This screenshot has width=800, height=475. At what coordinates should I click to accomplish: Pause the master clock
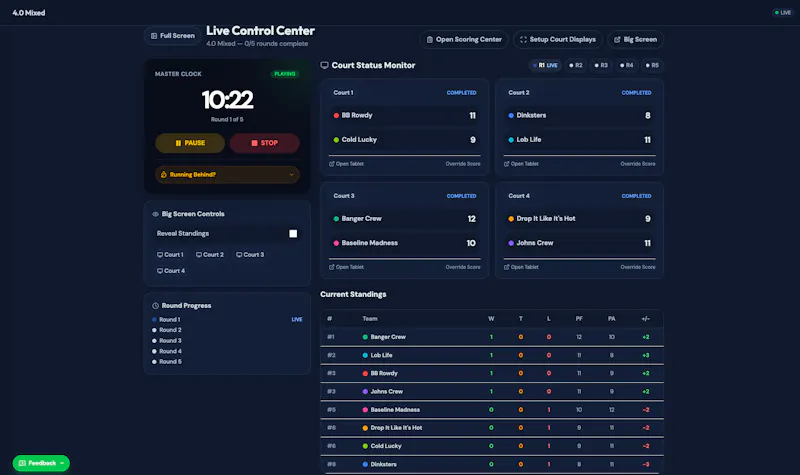[x=190, y=143]
